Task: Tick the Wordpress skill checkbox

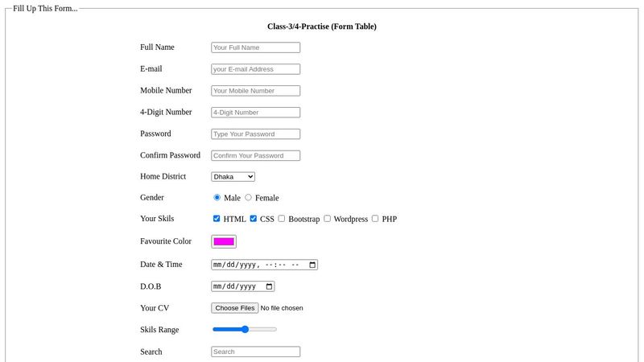Action: coord(327,219)
